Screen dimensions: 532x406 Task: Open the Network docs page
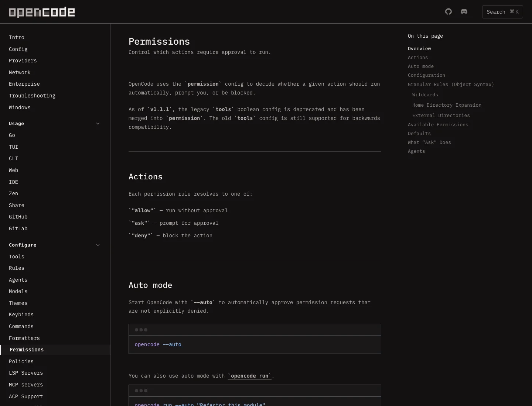20,72
